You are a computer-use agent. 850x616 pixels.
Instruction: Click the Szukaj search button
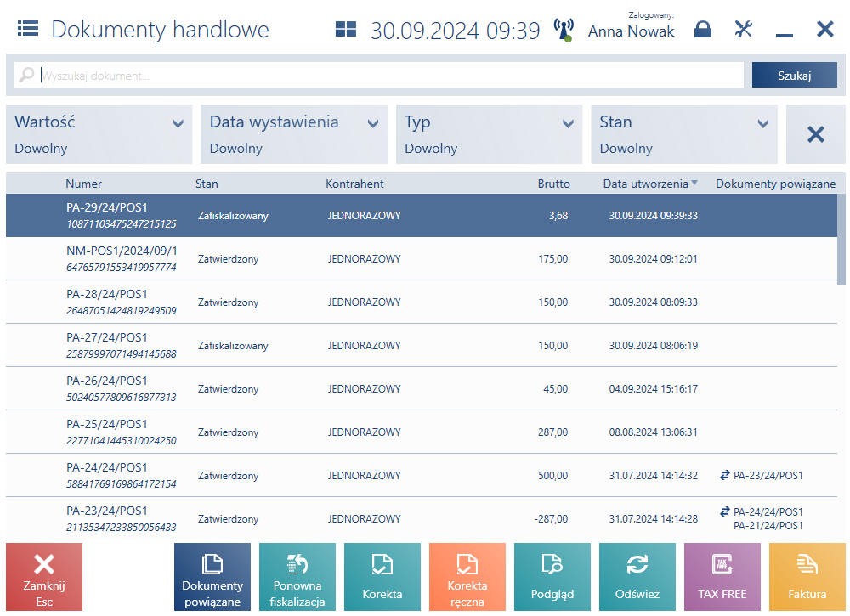point(794,76)
